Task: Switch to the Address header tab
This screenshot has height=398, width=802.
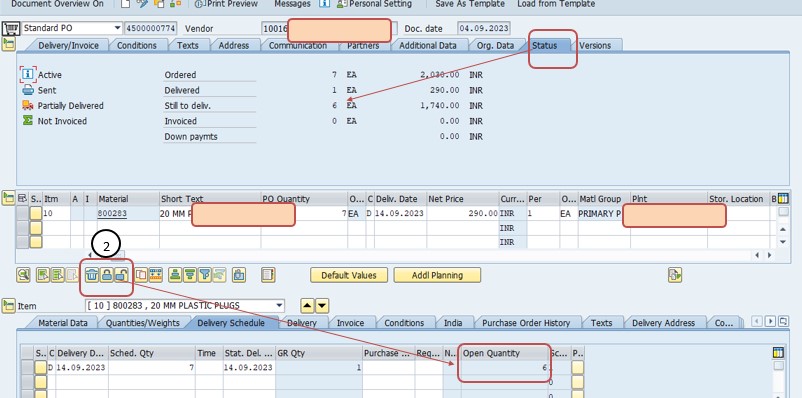Action: [x=234, y=45]
